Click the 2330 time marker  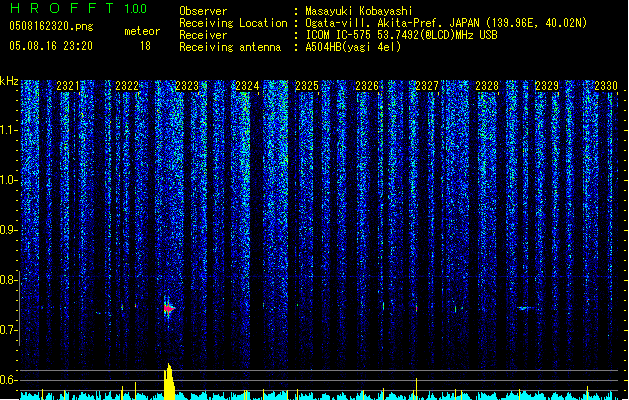tap(606, 86)
